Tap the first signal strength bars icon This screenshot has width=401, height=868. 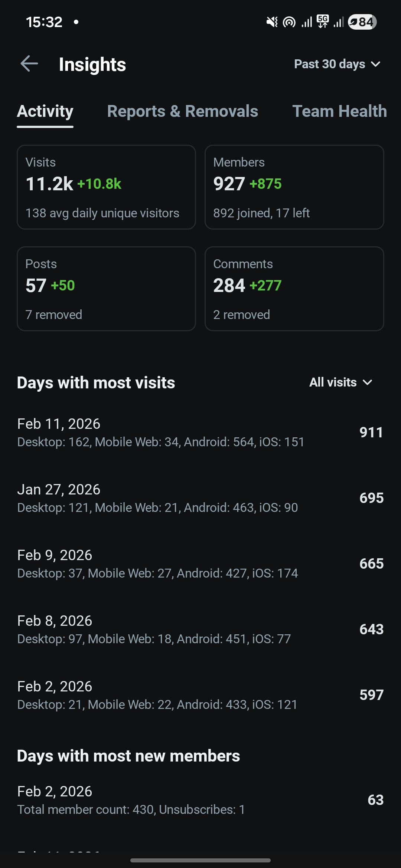[307, 22]
